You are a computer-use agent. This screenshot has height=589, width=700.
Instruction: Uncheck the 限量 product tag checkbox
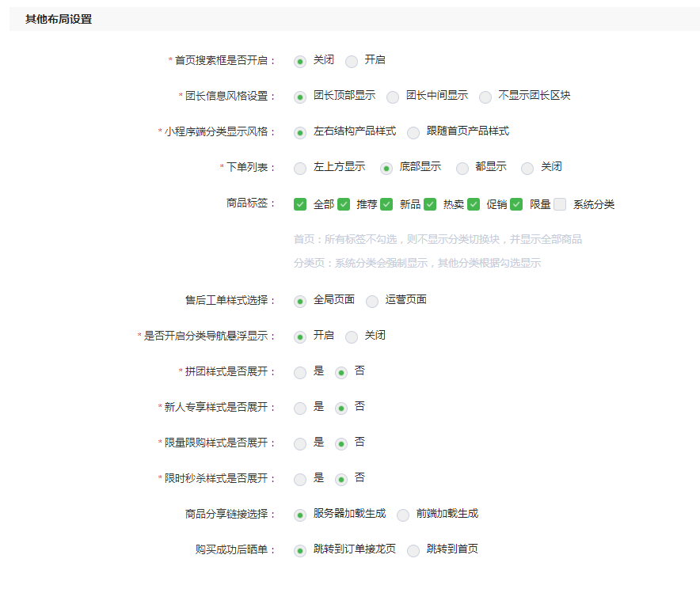516,204
